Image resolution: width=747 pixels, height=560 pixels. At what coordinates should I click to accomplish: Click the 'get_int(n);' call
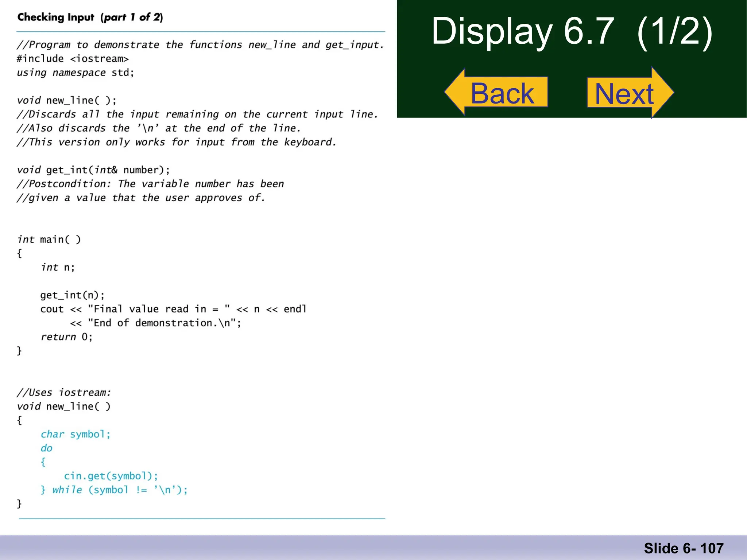click(x=72, y=295)
